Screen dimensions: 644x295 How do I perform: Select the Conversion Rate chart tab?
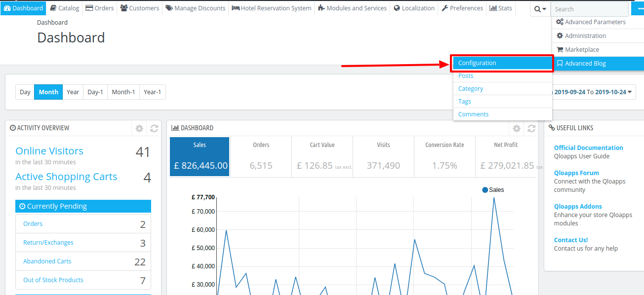click(x=444, y=157)
